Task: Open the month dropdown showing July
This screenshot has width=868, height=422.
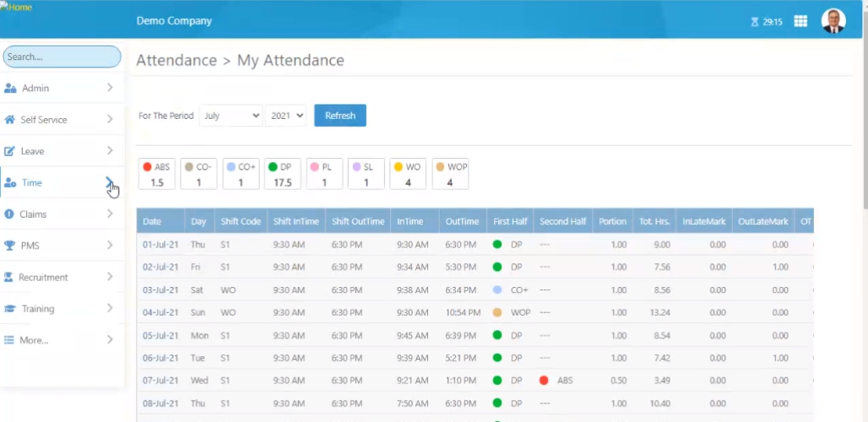Action: pos(231,116)
